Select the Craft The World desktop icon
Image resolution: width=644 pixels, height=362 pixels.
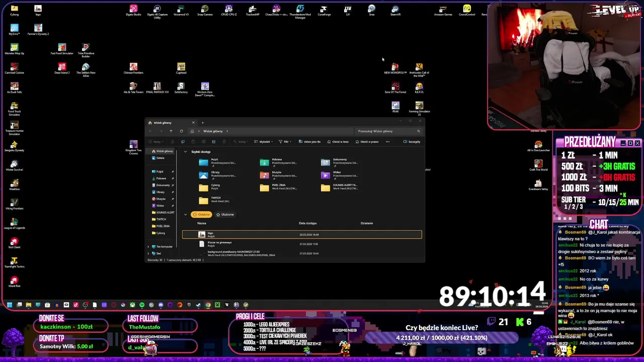[538, 165]
